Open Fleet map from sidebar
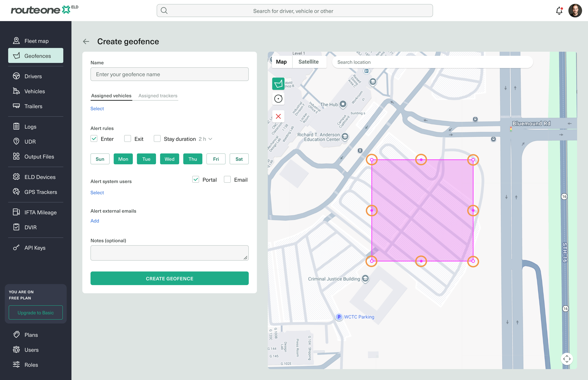The image size is (588, 380). click(36, 41)
